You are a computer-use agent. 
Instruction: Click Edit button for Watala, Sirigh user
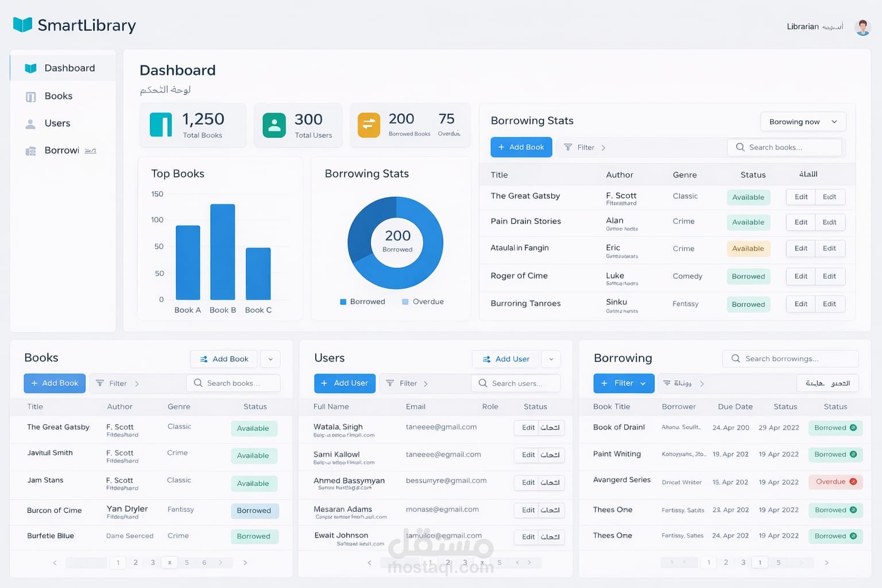point(528,428)
